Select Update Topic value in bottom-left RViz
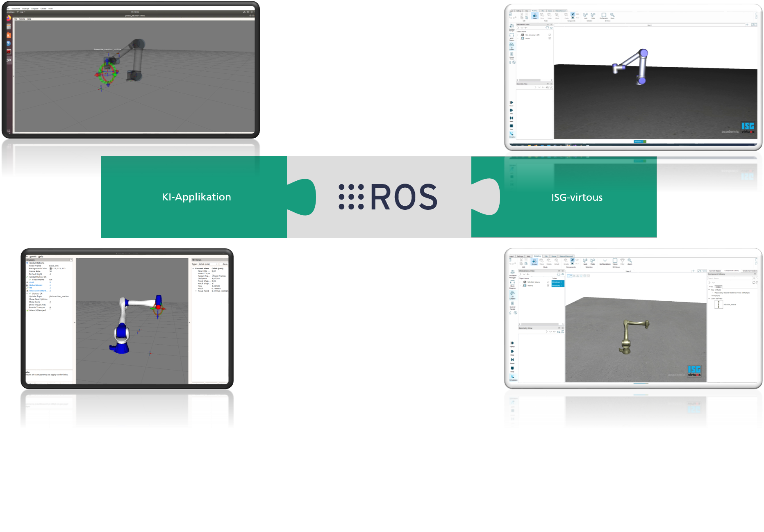This screenshot has height=532, width=764. tap(60, 296)
